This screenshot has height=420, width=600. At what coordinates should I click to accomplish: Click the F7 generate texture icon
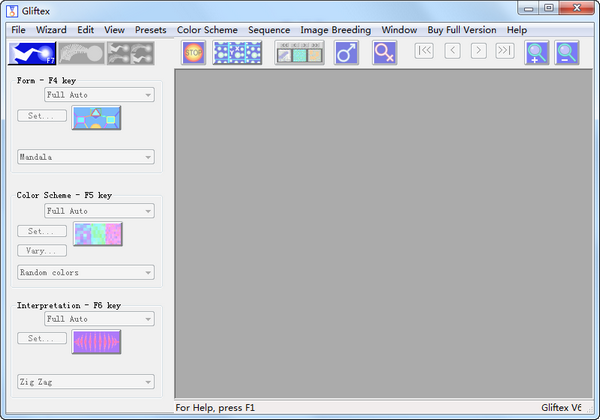click(32, 53)
